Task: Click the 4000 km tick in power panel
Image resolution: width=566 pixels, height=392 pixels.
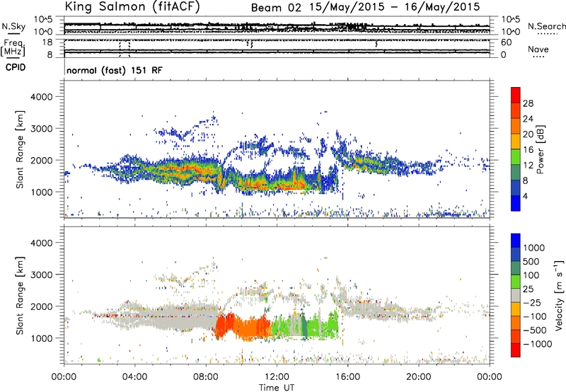Action: [41, 97]
